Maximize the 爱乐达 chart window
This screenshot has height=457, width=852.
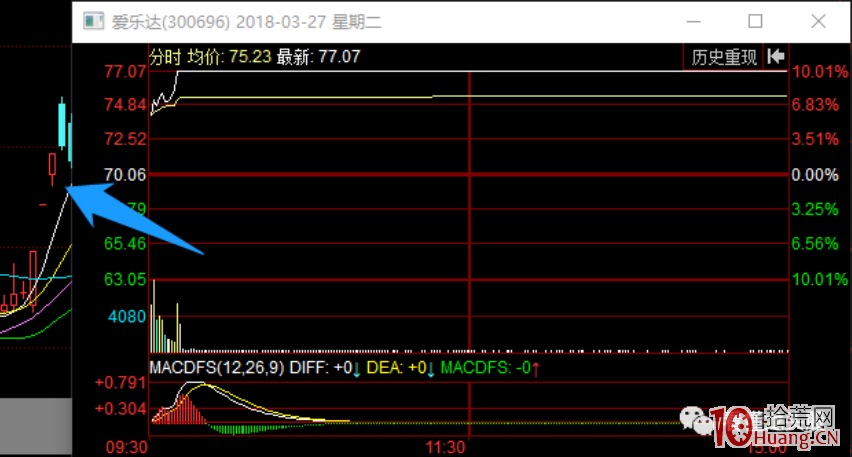[x=755, y=22]
